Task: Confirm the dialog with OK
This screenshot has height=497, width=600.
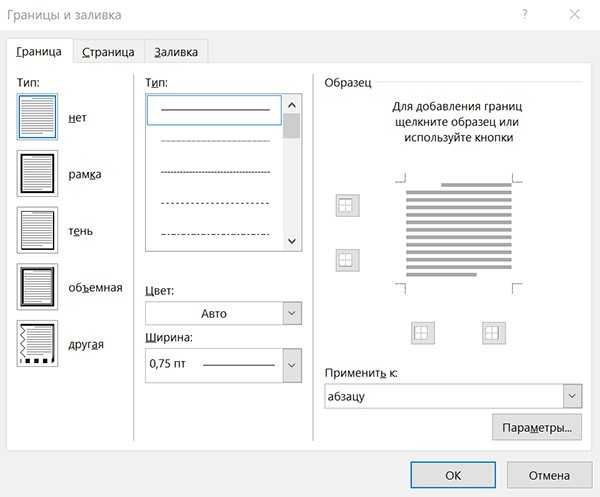Action: 453,475
